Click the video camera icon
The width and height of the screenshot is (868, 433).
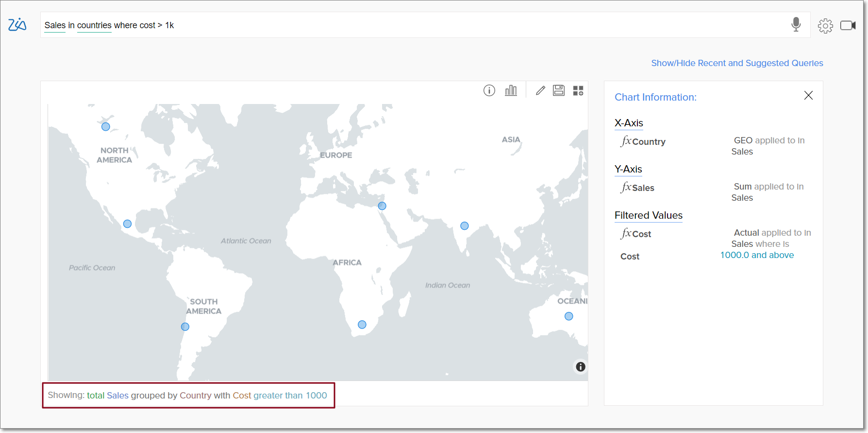click(848, 25)
